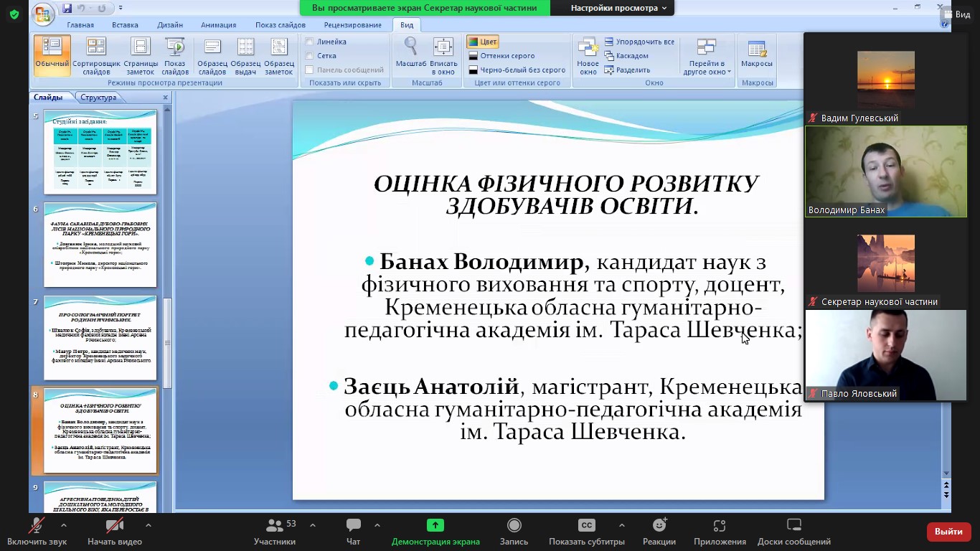Screen dimensions: 980x551
Task: Open the Slide Master view
Action: [x=212, y=55]
